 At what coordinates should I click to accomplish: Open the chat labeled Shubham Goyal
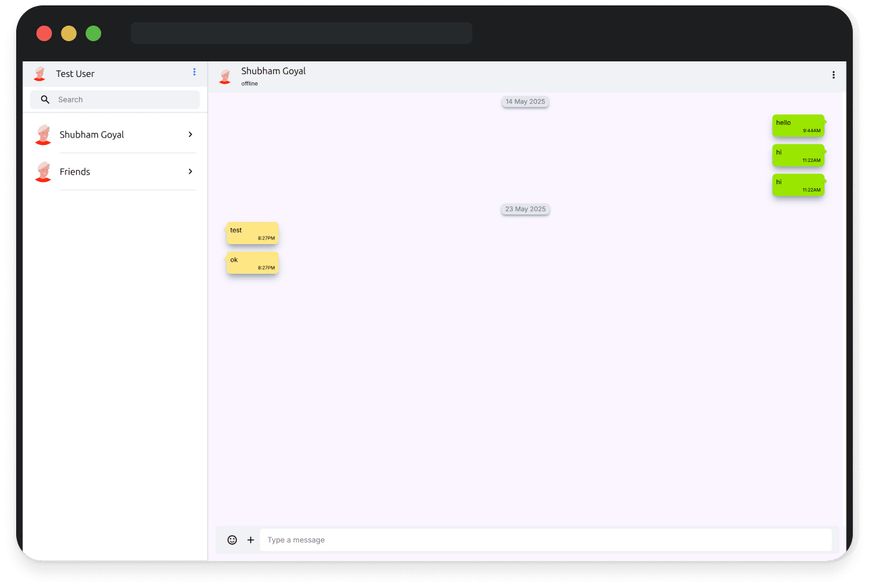pos(92,134)
